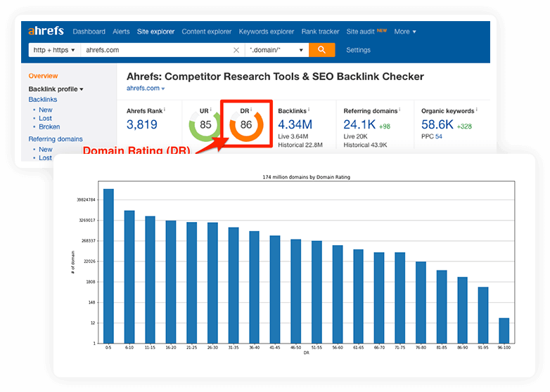The width and height of the screenshot is (550, 392).
Task: Open the Site explorer tab
Action: point(156,32)
